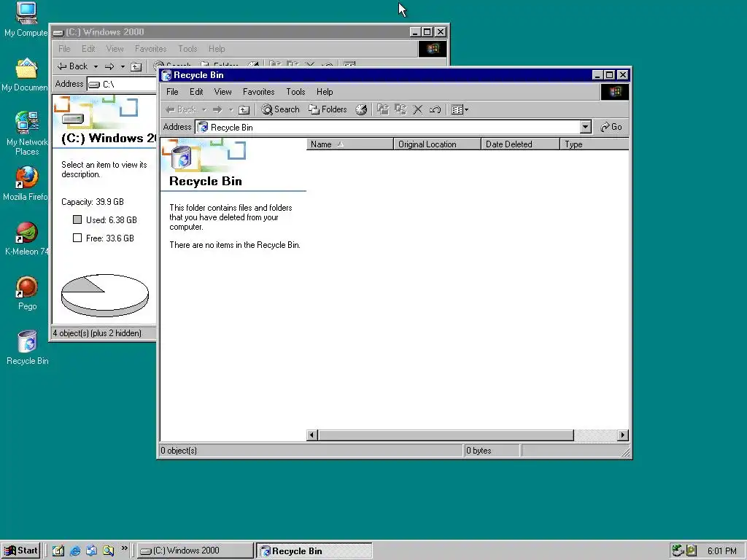This screenshot has width=747, height=560.
Task: Open the Recycle Bin title bar system icon
Action: click(x=166, y=75)
